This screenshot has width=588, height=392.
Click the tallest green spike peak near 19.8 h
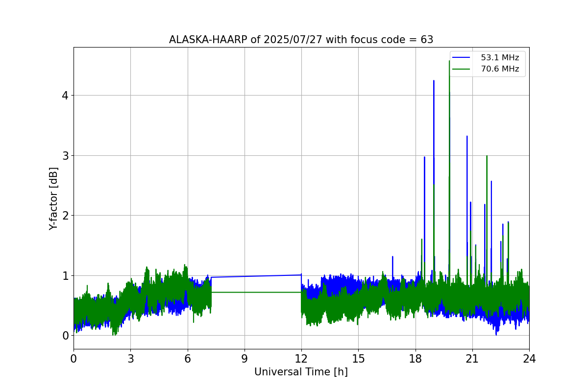tap(449, 61)
